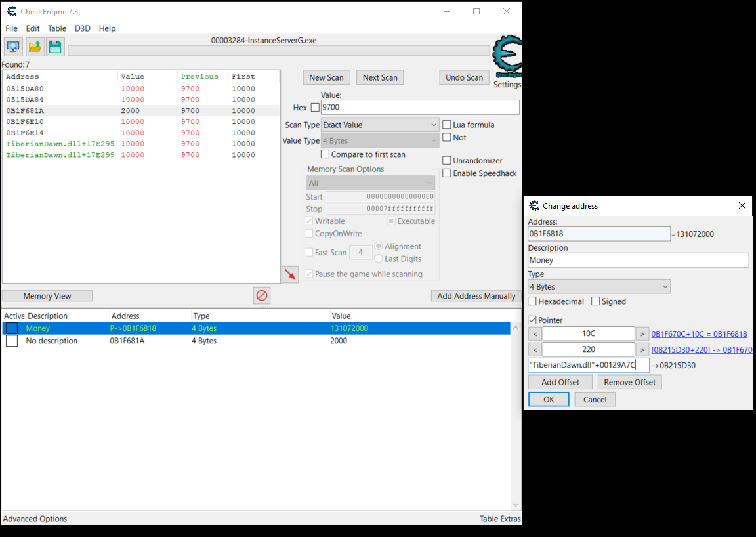Screen dimensions: 756x537
Task: Click the scan Value input field
Action: [419, 107]
